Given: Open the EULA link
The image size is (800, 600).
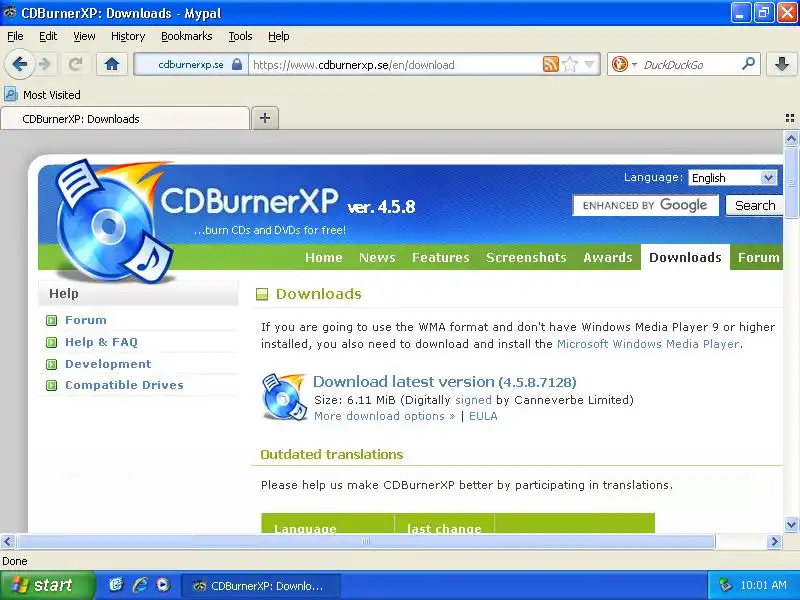Looking at the screenshot, I should coord(483,416).
